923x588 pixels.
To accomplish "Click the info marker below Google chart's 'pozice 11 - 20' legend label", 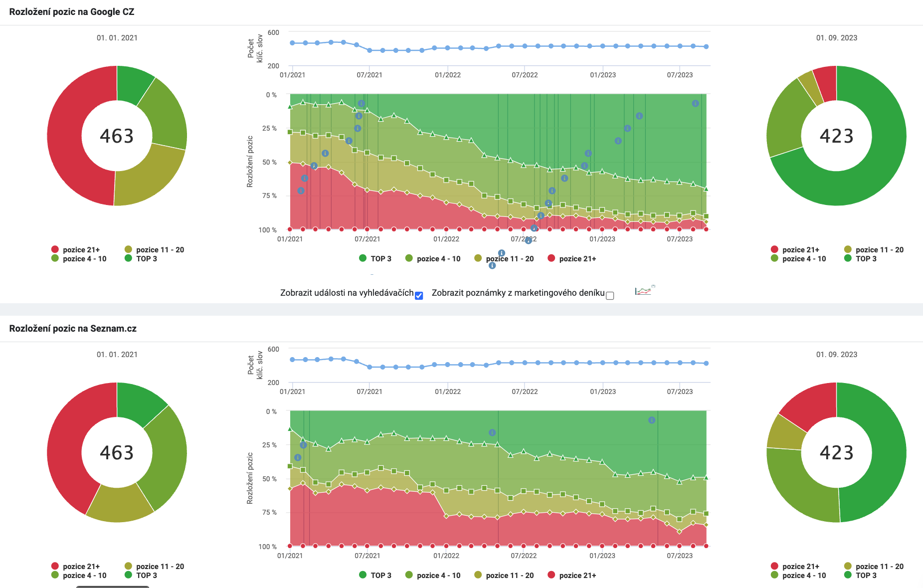I will 492,265.
